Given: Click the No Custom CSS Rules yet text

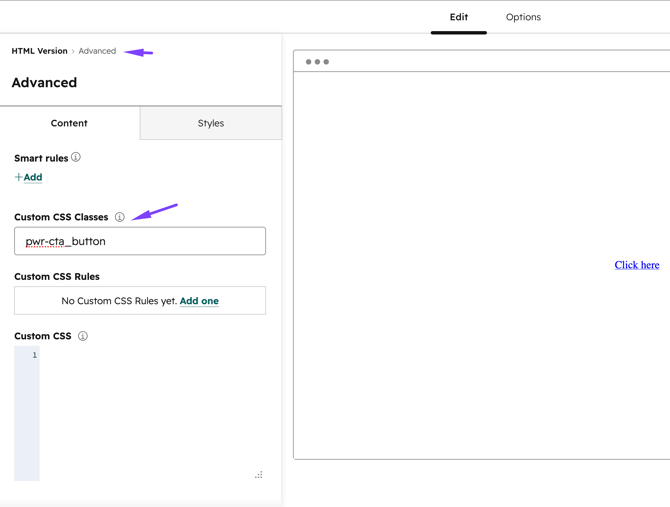Looking at the screenshot, I should tap(119, 301).
